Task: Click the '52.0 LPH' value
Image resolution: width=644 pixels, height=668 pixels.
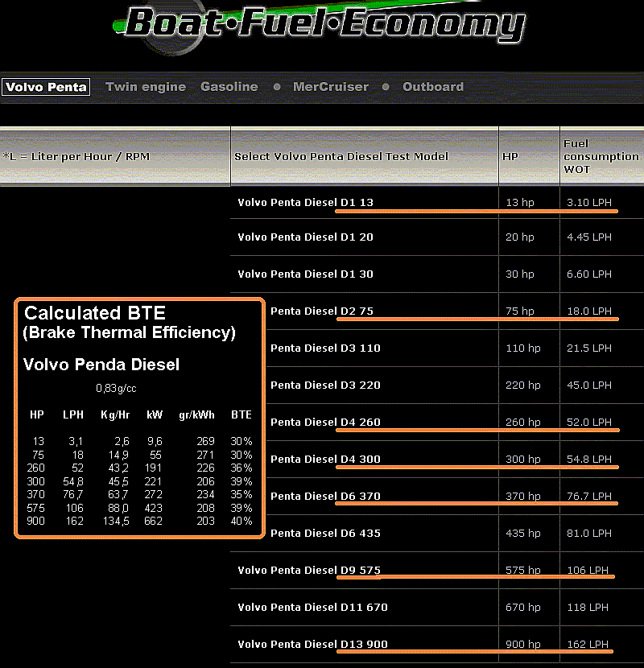Action: pos(589,423)
